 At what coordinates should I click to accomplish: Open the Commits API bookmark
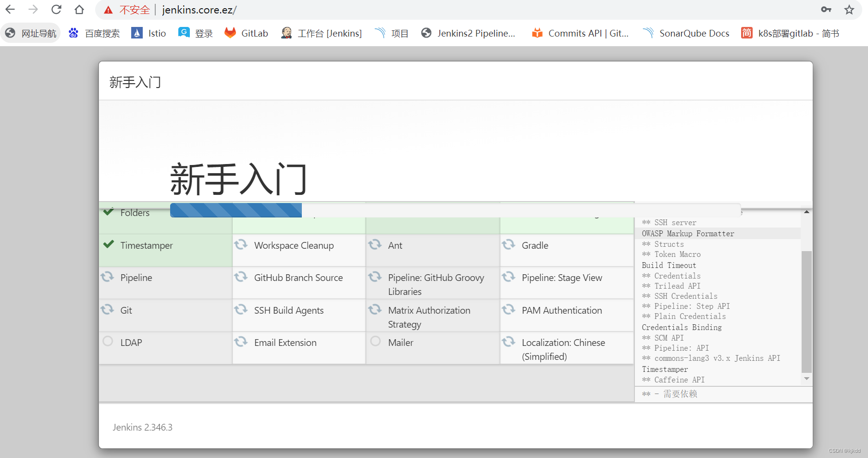[581, 33]
